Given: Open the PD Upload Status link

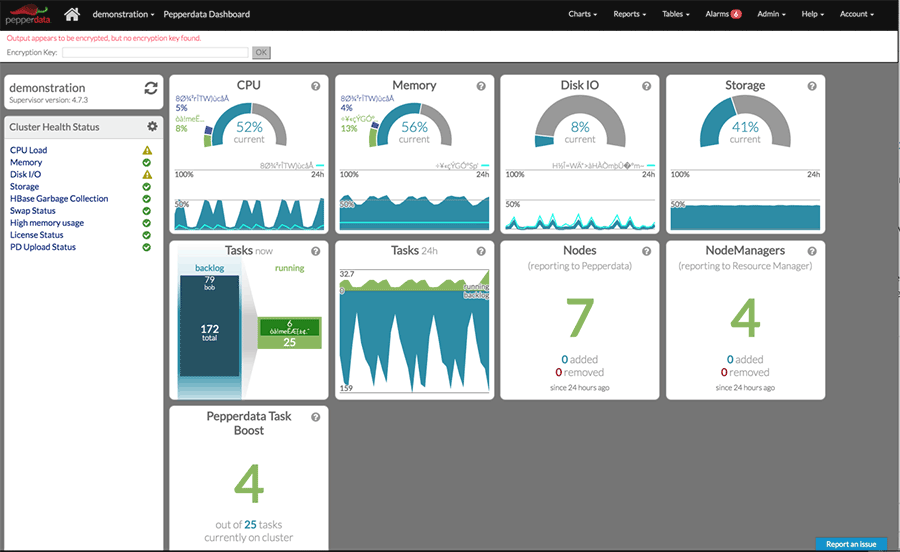Looking at the screenshot, I should [43, 247].
